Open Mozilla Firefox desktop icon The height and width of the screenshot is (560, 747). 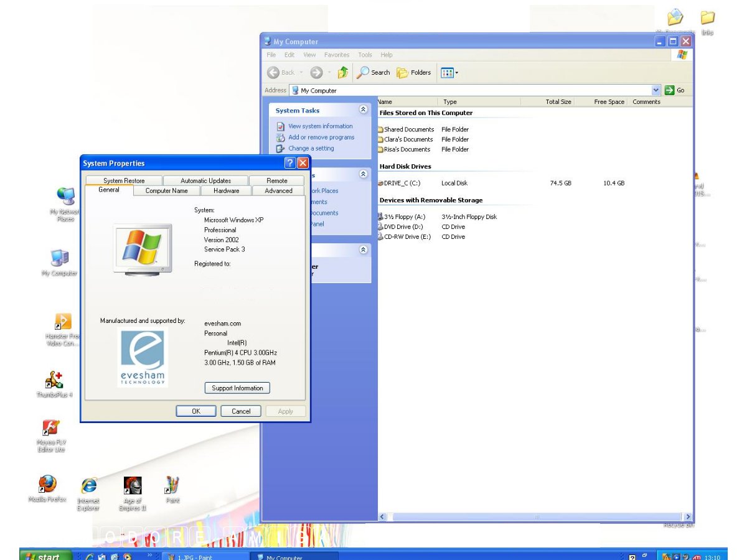pos(47,484)
